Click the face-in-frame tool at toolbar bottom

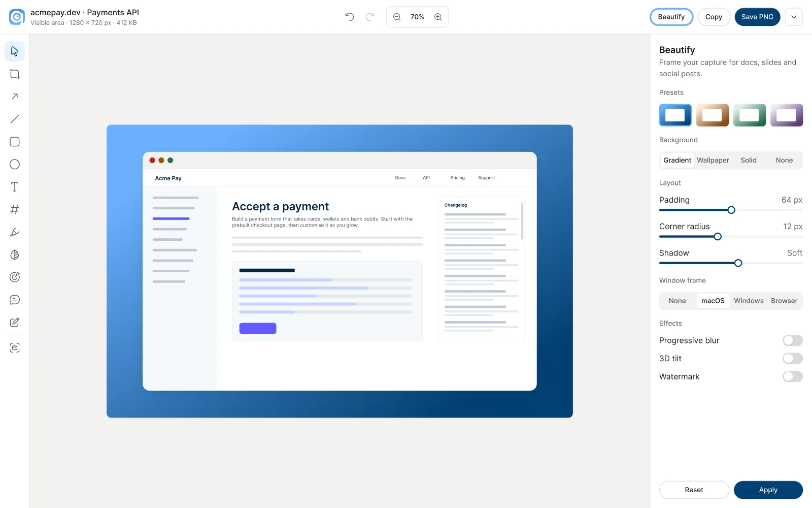(15, 347)
